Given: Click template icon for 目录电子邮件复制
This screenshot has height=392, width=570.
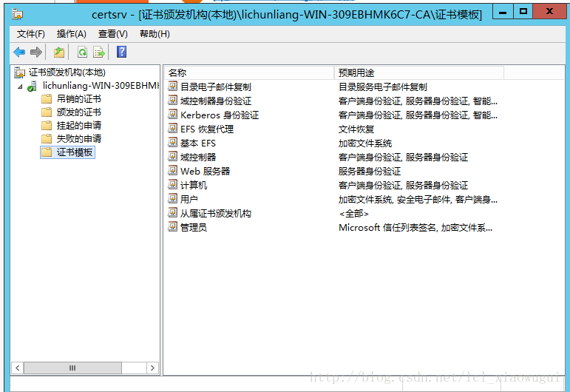Looking at the screenshot, I should [172, 87].
